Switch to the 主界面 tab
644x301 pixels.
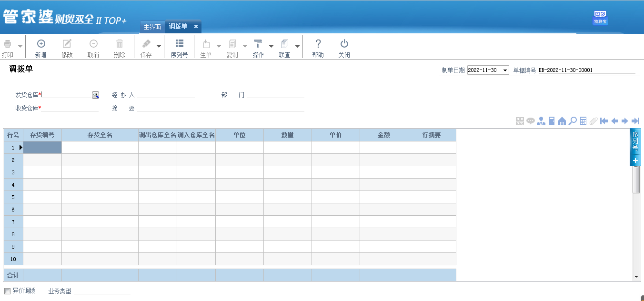click(152, 27)
